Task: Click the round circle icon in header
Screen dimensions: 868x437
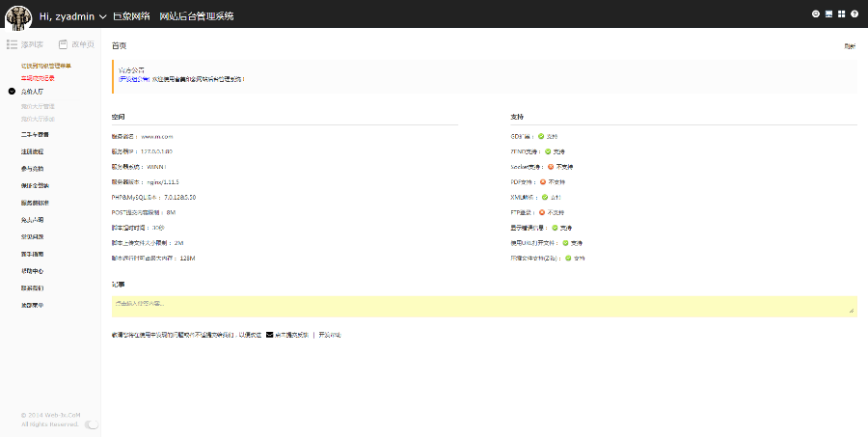Action: [x=815, y=14]
